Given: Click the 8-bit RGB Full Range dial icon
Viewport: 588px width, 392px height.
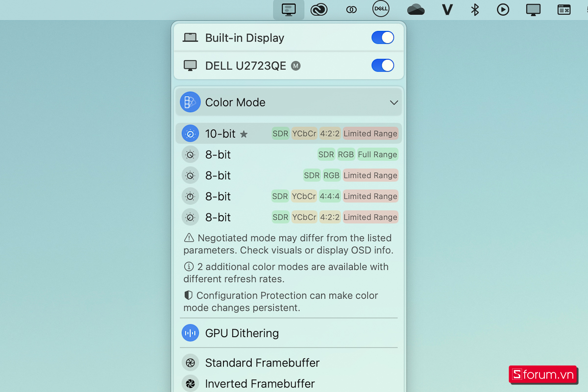Looking at the screenshot, I should click(x=190, y=154).
